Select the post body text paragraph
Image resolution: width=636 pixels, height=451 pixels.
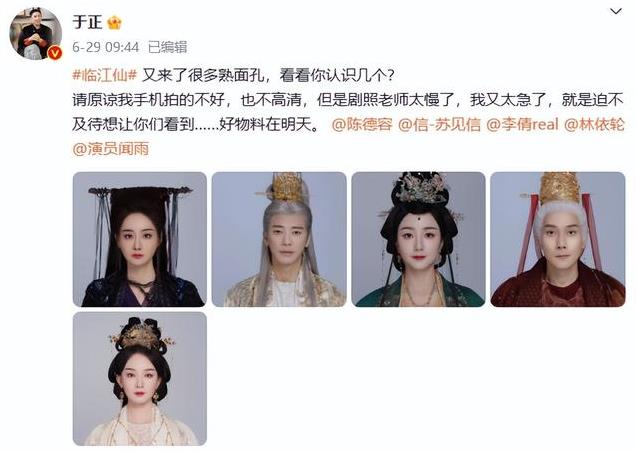click(348, 112)
